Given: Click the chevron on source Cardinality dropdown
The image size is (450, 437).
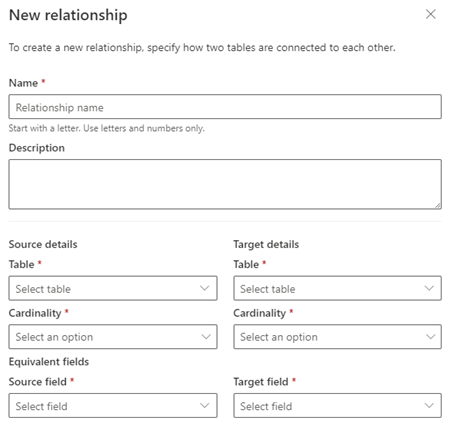Looking at the screenshot, I should pyautogui.click(x=206, y=337).
